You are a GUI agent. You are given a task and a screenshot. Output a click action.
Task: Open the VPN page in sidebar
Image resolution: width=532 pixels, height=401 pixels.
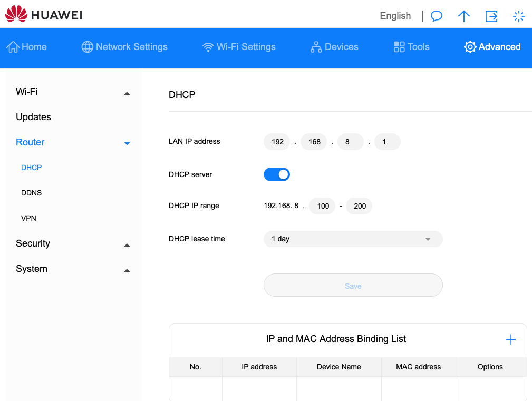28,218
